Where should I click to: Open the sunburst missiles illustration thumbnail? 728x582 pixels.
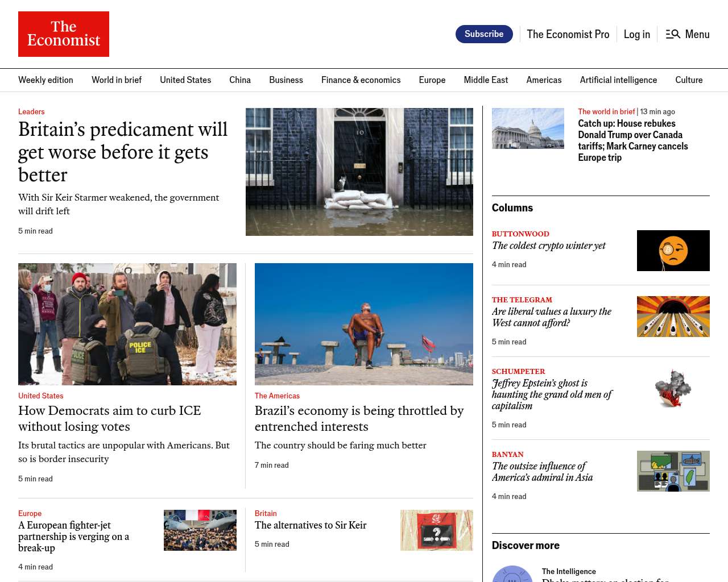(x=673, y=317)
